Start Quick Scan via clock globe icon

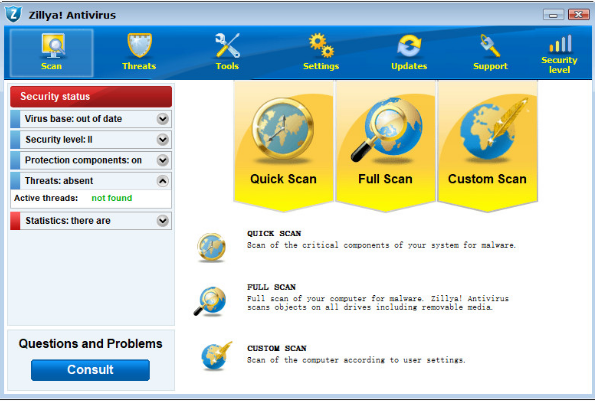[x=283, y=129]
